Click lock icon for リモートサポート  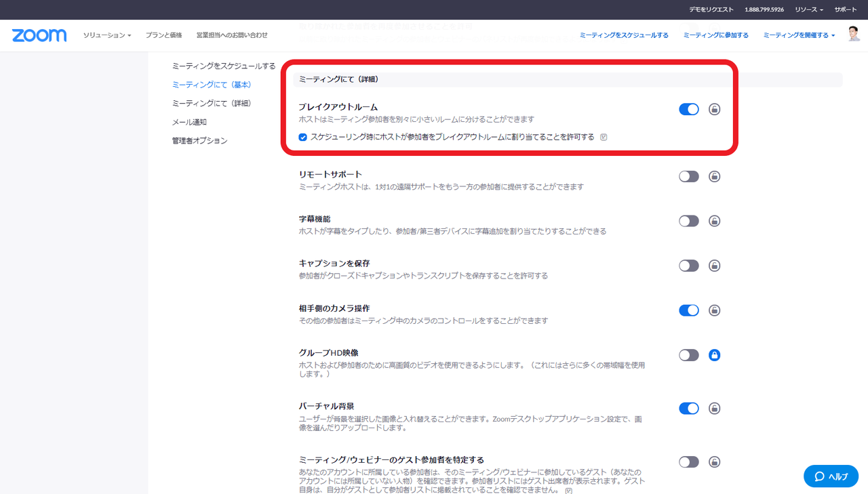[714, 176]
